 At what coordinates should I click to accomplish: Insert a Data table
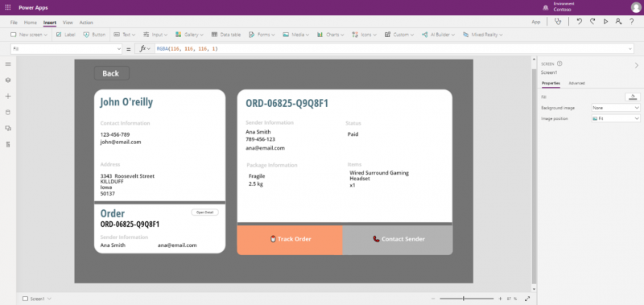click(226, 35)
